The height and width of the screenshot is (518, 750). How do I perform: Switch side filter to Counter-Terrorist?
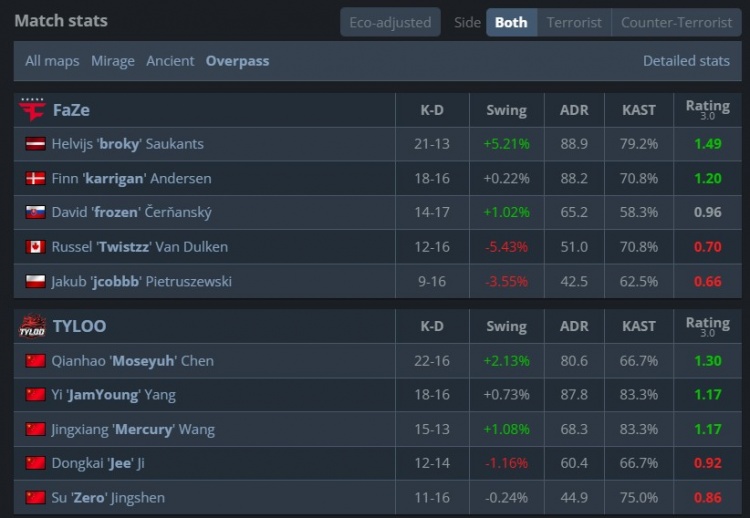(675, 22)
